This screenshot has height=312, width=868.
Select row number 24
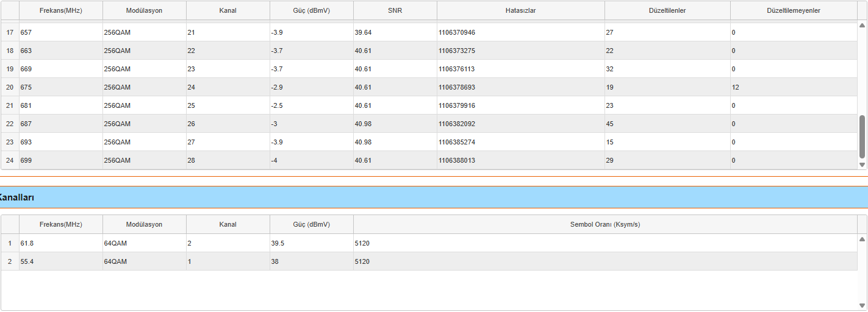[10, 160]
